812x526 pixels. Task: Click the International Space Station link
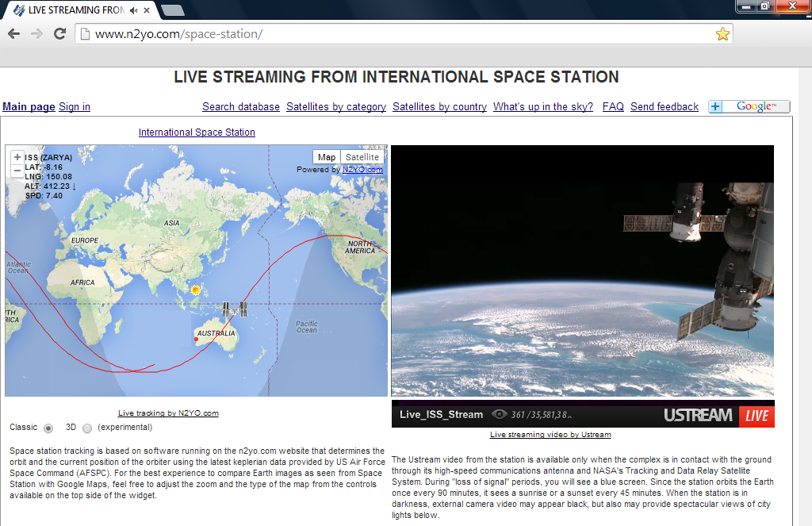click(197, 132)
